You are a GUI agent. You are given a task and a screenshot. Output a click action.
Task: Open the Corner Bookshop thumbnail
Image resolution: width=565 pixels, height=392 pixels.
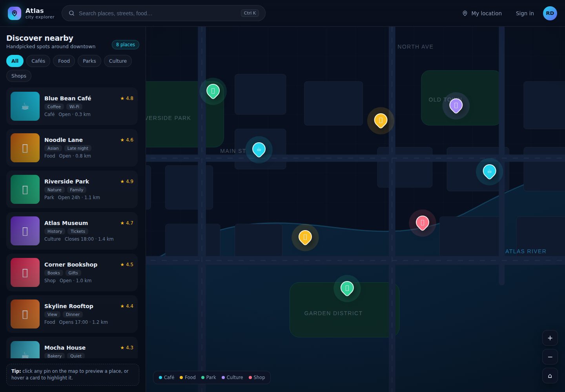25,272
